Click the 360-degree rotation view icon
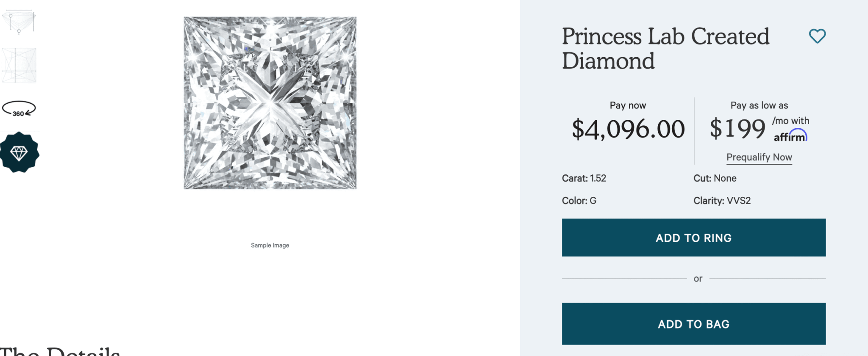Viewport: 868px width, 356px height. pos(19,108)
